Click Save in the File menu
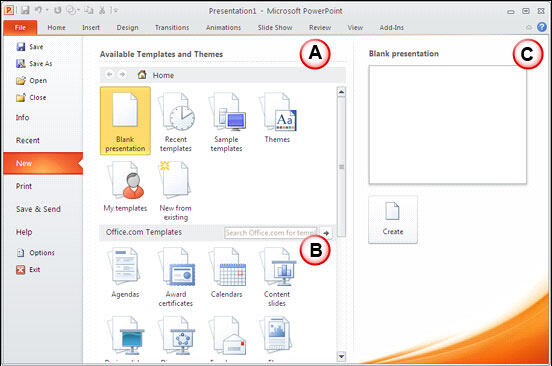Image resolution: width=552 pixels, height=366 pixels. coord(30,47)
